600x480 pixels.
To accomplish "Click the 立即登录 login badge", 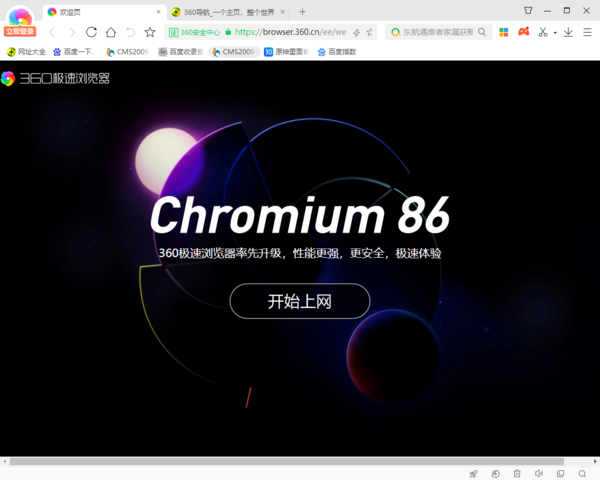I will (x=20, y=31).
